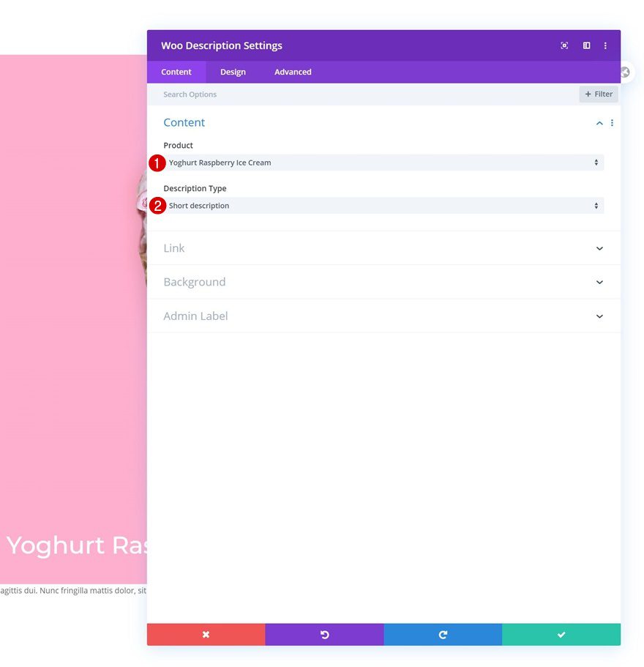This screenshot has height=667, width=644.
Task: Expand the Link section
Action: (383, 248)
